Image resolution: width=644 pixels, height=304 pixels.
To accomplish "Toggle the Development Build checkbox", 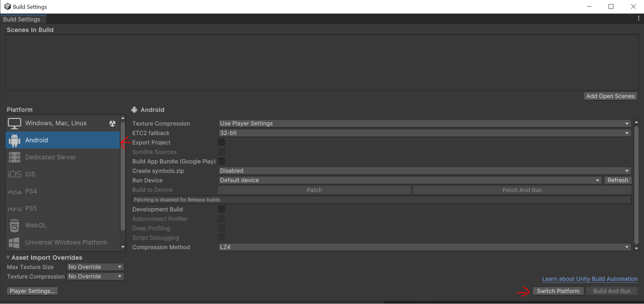I will click(x=222, y=209).
